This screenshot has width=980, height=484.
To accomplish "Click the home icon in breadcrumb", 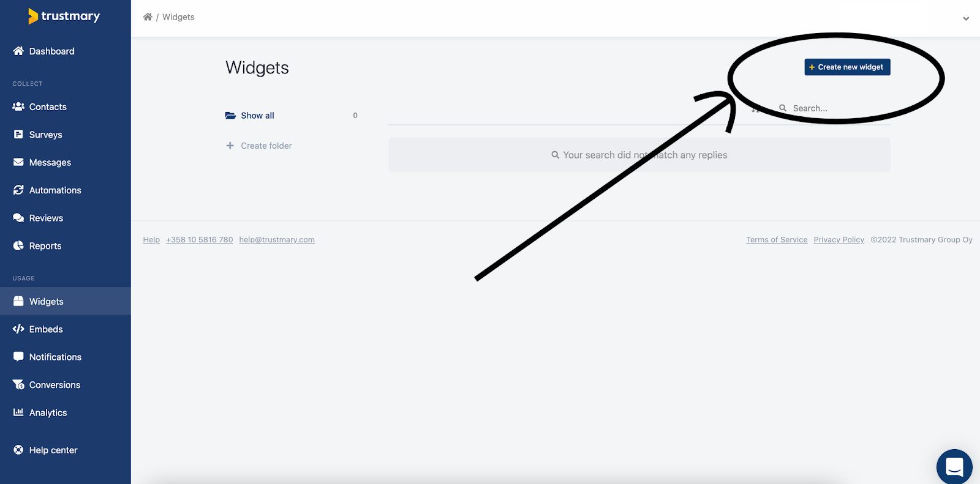I will tap(148, 17).
